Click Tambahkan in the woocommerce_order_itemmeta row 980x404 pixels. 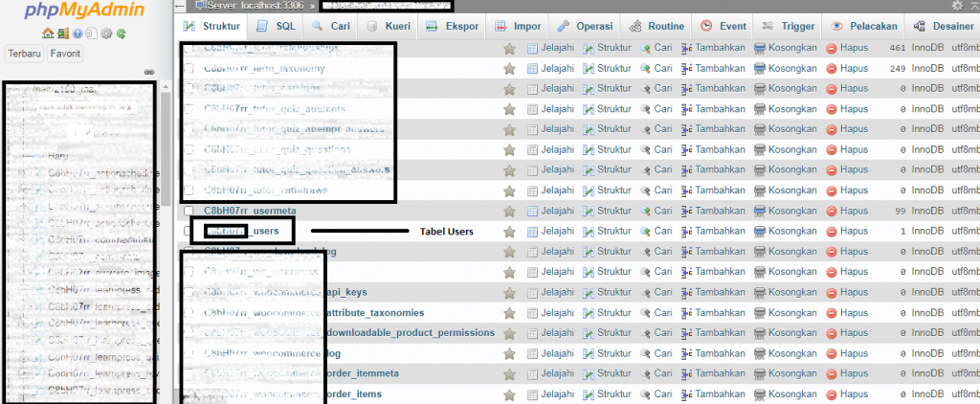pos(712,374)
